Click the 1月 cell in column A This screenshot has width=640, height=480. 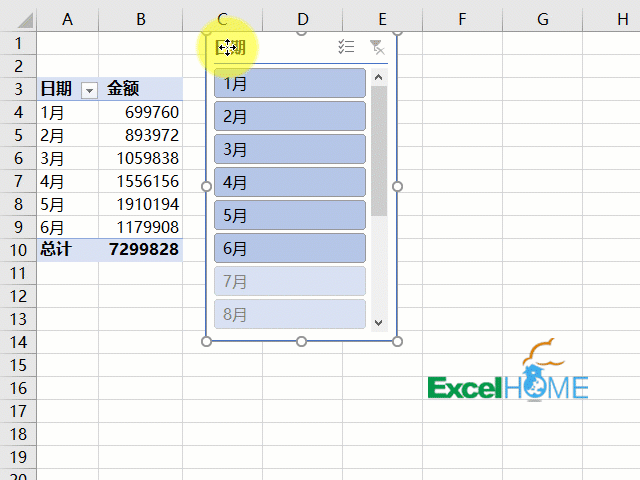point(67,112)
